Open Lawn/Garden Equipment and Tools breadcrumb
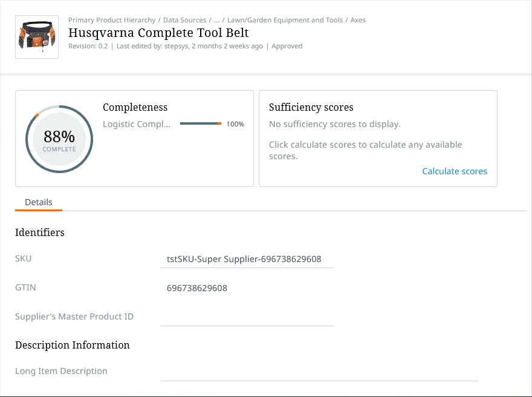This screenshot has height=397, width=532. pos(285,20)
